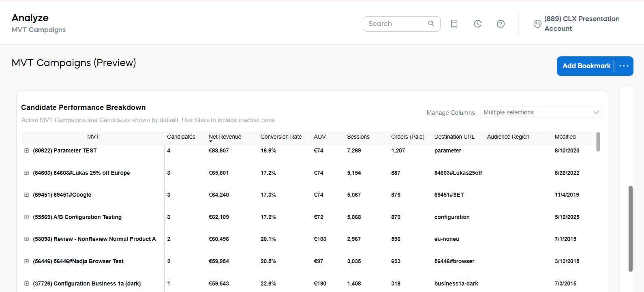The image size is (644, 292).
Task: Sort by the Conversion Rate column header
Action: pos(281,137)
